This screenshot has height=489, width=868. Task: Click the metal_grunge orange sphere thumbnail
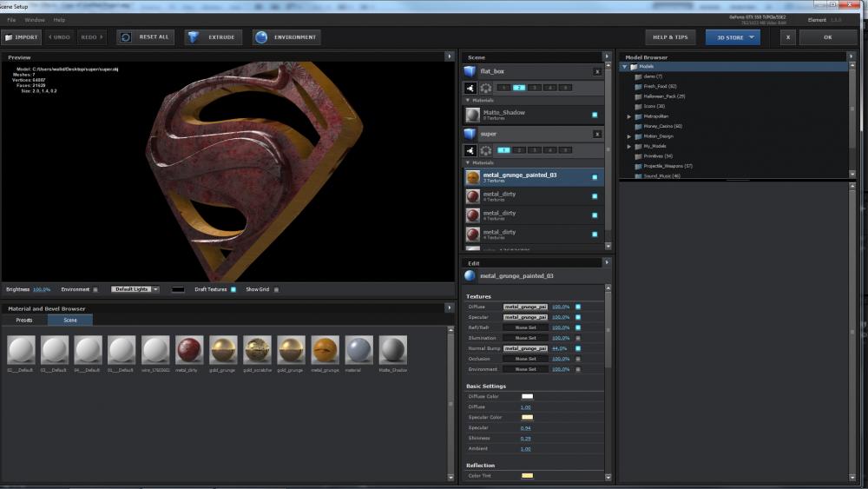point(325,350)
